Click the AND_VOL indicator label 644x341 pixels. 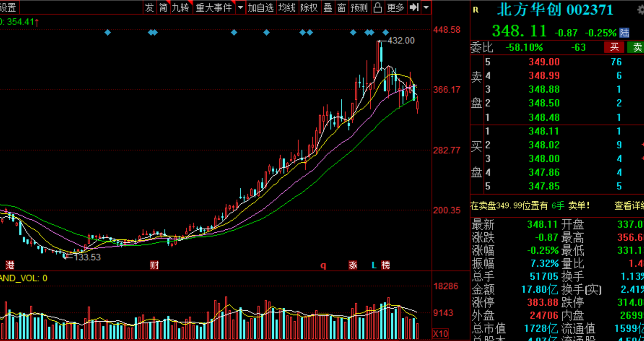[x=24, y=278]
